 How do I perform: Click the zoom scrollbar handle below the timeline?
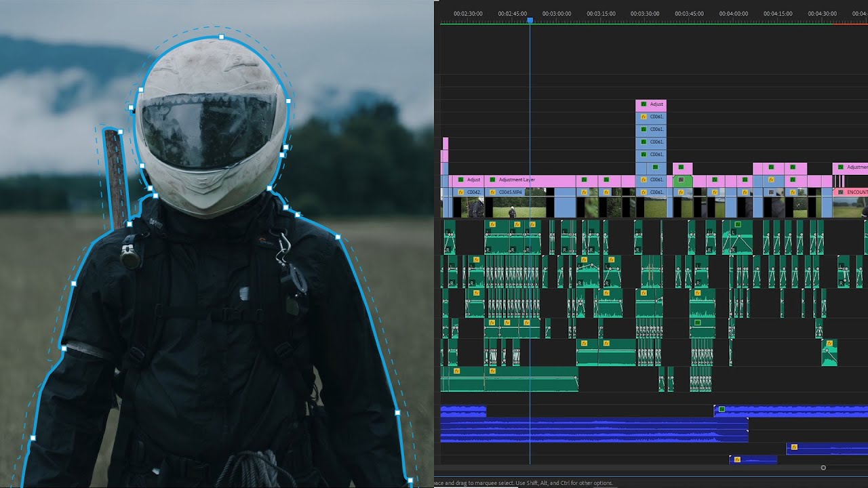pos(823,468)
